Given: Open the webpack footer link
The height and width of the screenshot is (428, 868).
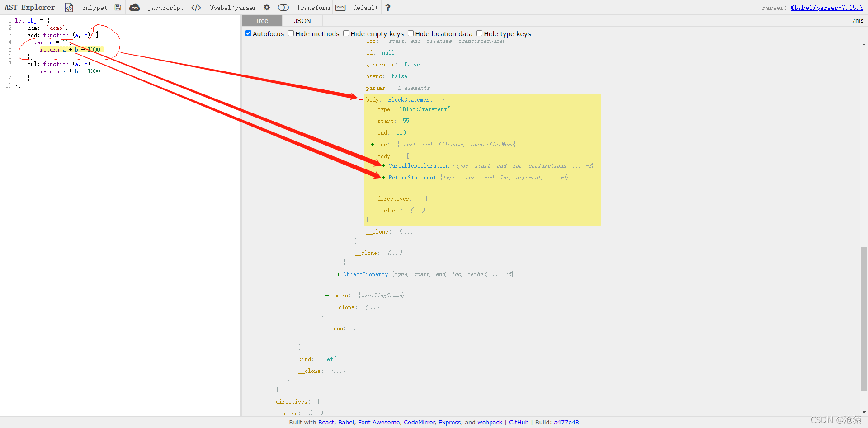Looking at the screenshot, I should (x=490, y=423).
